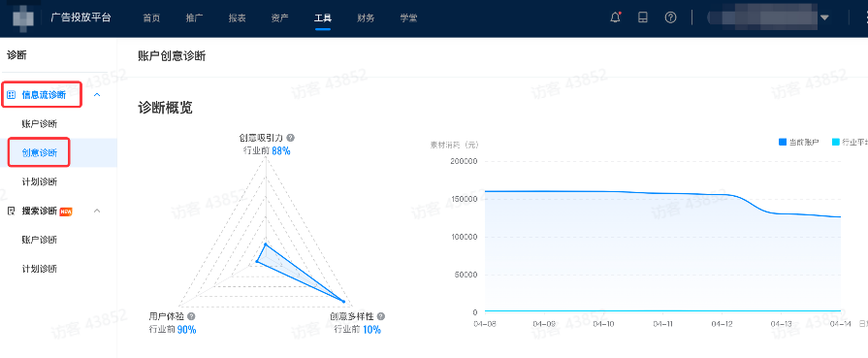Click the 100000 y-axis label
Screen dimensions: 868x358
[465, 237]
